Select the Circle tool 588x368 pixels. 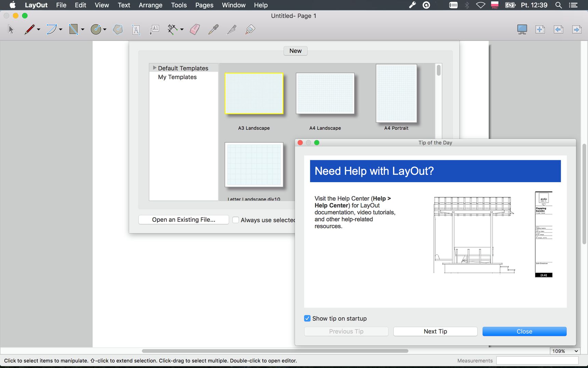[x=96, y=29]
